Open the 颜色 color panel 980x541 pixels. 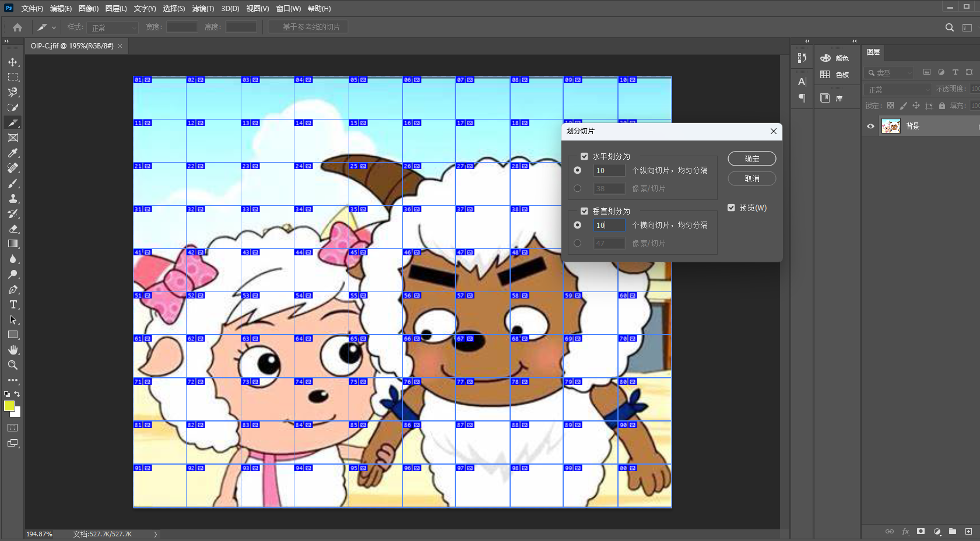pos(834,58)
